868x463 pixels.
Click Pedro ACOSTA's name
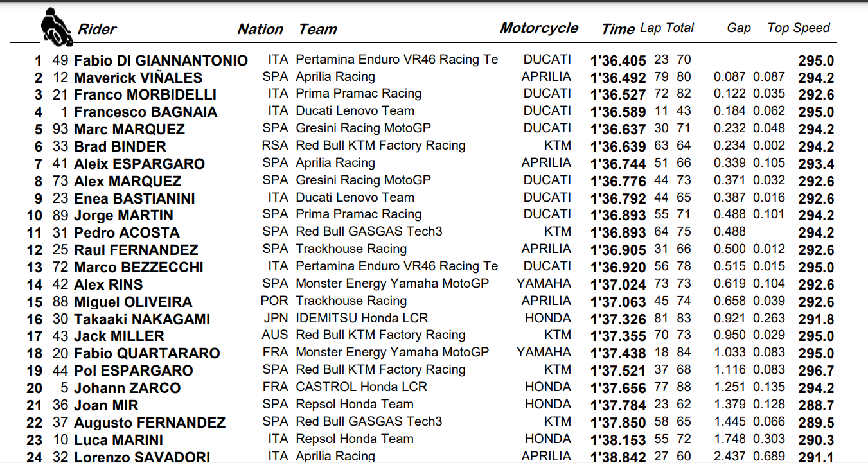click(127, 233)
